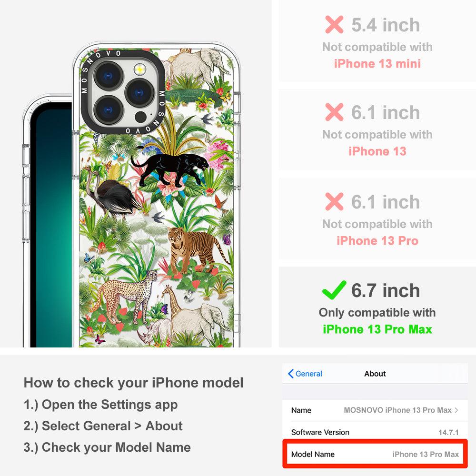Click the green checkmark beside 6.7 inch
Image resolution: width=476 pixels, height=476 pixels.
tap(334, 290)
